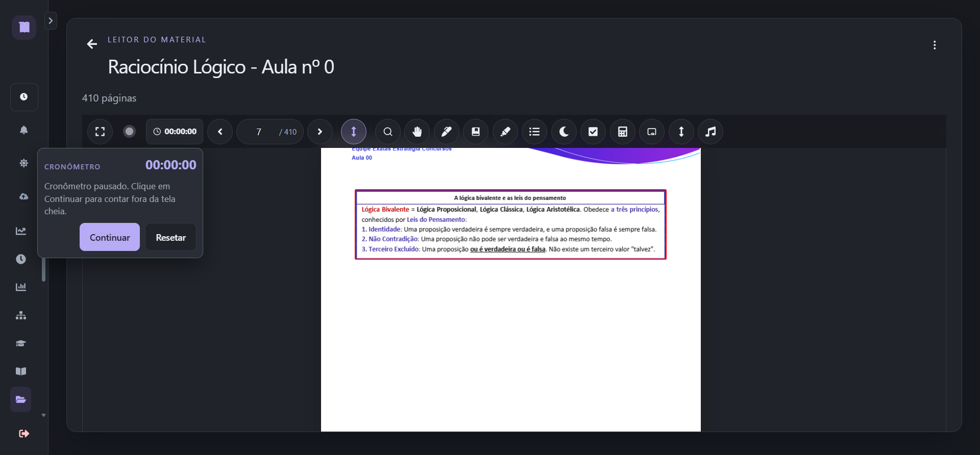Select the pen annotation tool
This screenshot has height=455, width=980.
[447, 132]
